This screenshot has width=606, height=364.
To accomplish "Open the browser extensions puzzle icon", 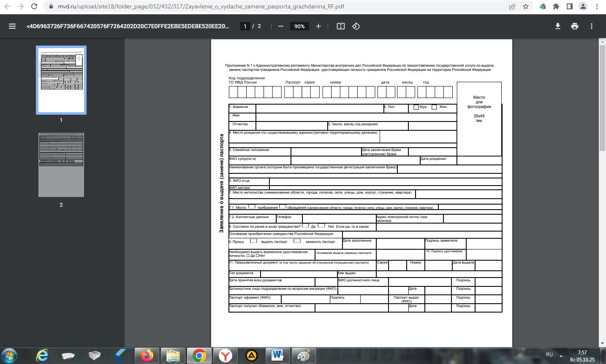I will (x=556, y=6).
